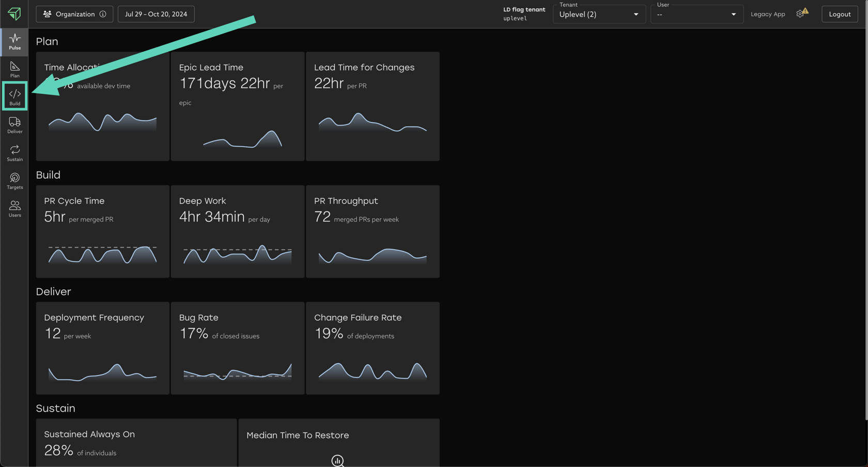
Task: Open the Users sidebar icon
Action: [14, 209]
